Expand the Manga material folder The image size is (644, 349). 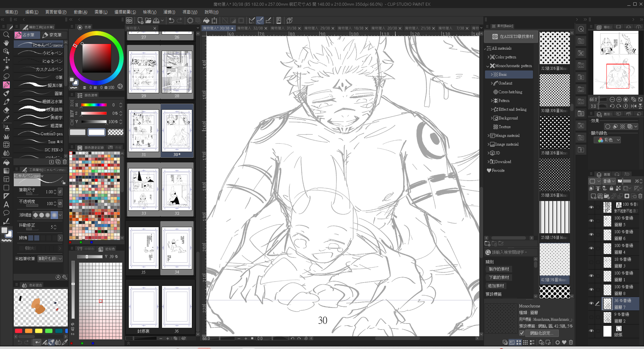[x=488, y=136]
